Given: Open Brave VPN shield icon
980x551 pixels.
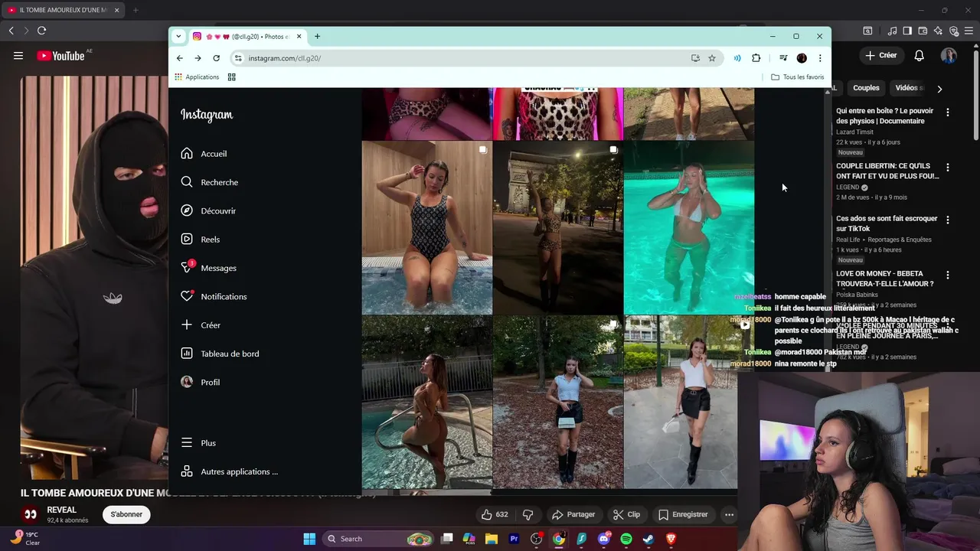Looking at the screenshot, I should [x=954, y=31].
